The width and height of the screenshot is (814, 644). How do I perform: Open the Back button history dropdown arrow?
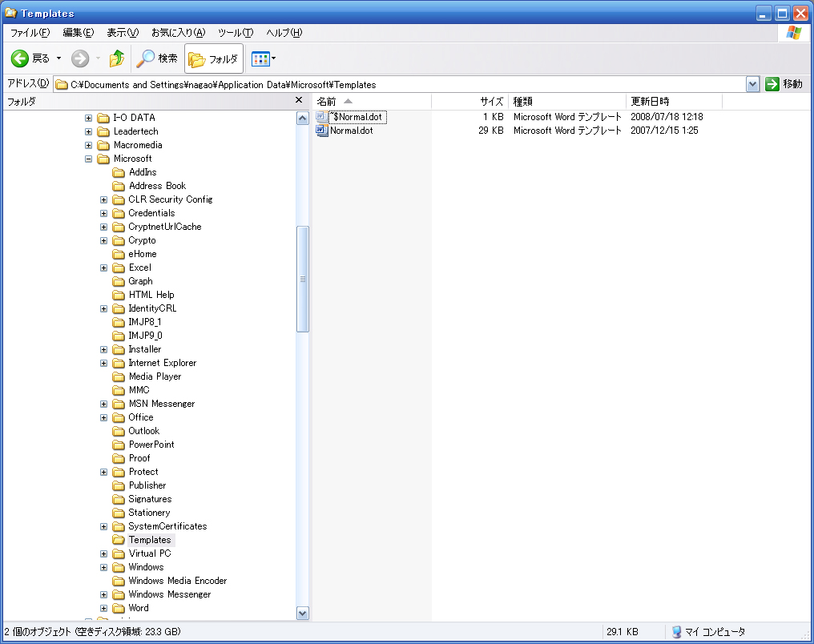click(58, 58)
